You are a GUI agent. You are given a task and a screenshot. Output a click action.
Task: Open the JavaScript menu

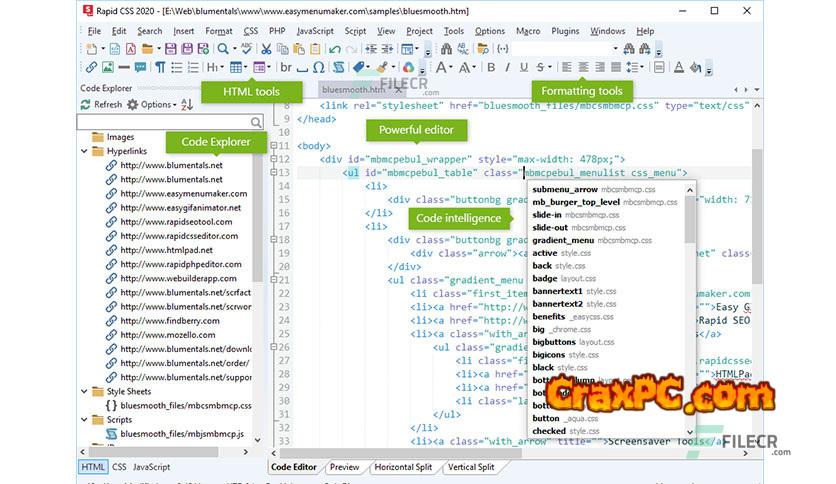coord(315,31)
